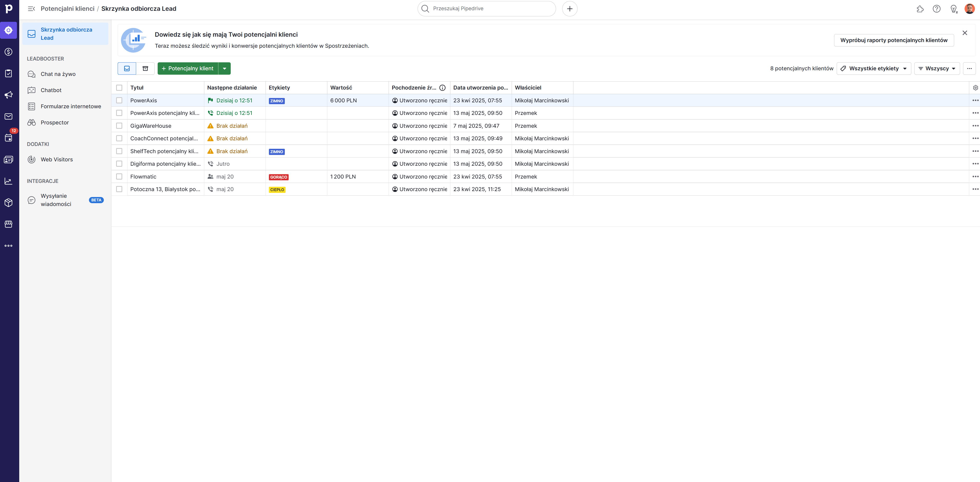Open the More three-dots sidebar icon
This screenshot has height=482, width=980.
pos(8,245)
